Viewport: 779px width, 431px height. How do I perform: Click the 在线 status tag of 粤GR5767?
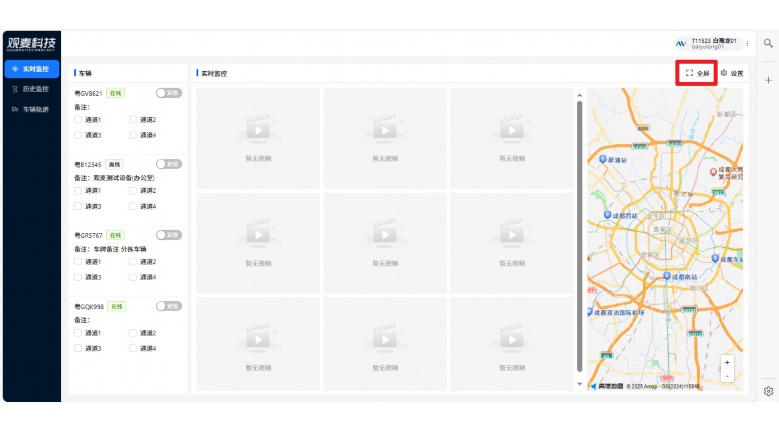pos(115,235)
